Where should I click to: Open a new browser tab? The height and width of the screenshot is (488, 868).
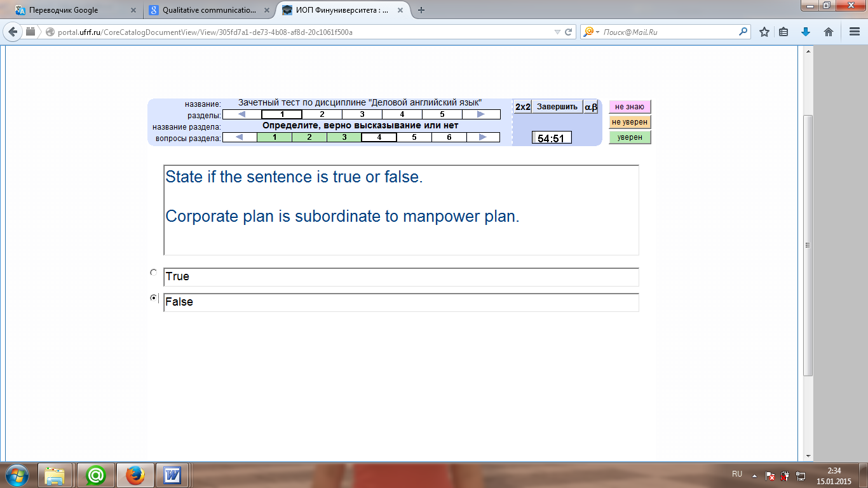click(x=421, y=10)
